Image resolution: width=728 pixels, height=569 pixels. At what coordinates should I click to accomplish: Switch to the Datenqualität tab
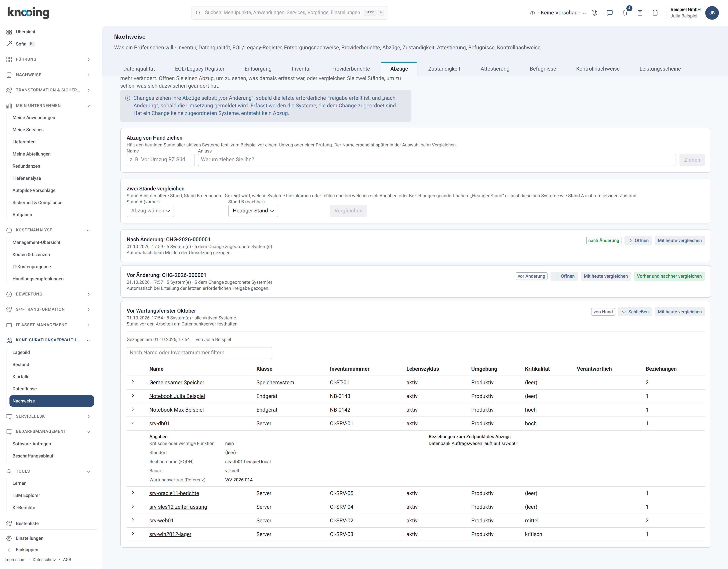click(139, 69)
